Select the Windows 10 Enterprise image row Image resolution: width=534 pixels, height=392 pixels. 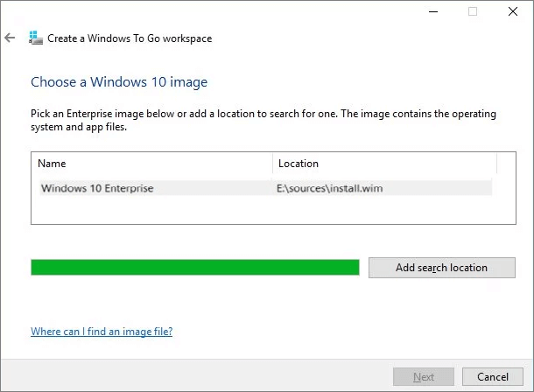(x=97, y=188)
